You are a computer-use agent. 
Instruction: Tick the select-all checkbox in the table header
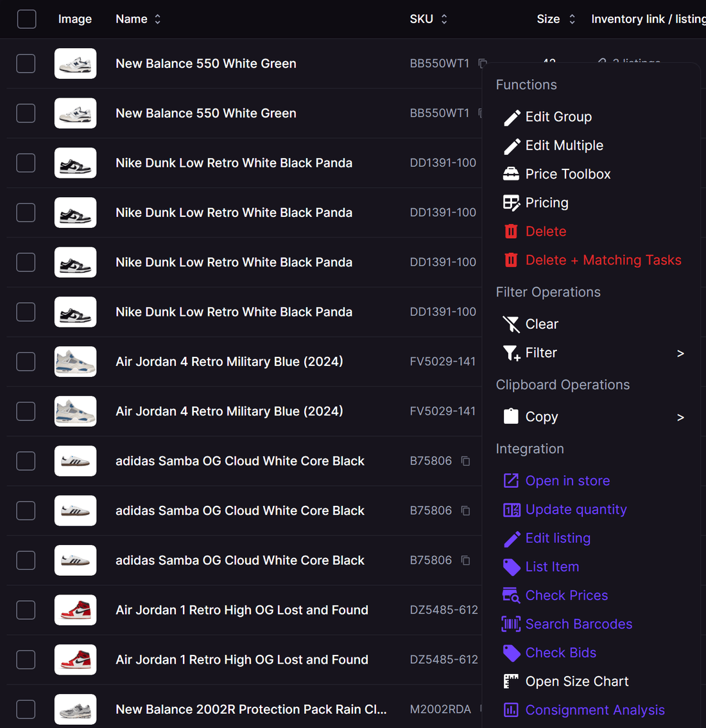point(26,19)
